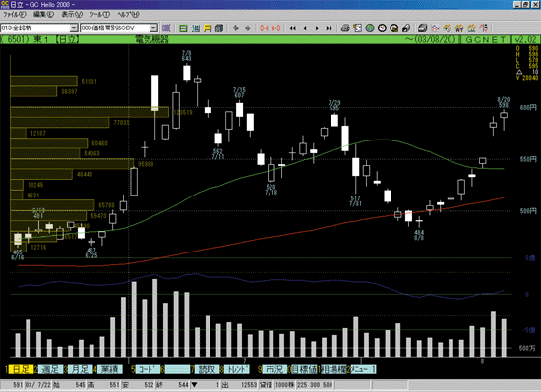Toggle the 日足 daily chart button
Screen dimensions: 541x392
pyautogui.click(x=21, y=370)
